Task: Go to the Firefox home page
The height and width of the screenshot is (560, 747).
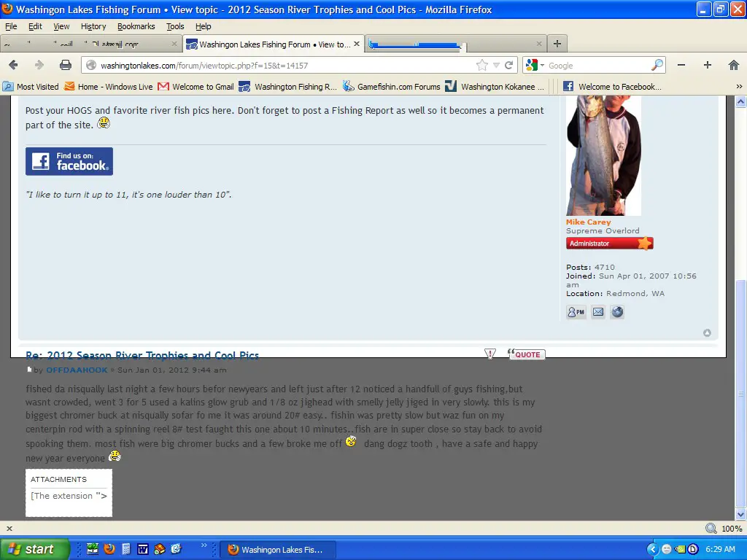Action: (734, 65)
